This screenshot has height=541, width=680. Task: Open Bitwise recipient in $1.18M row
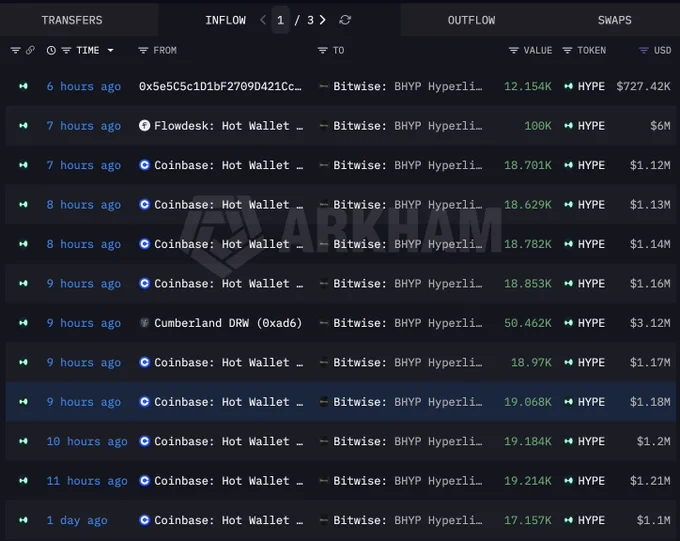[x=408, y=402]
